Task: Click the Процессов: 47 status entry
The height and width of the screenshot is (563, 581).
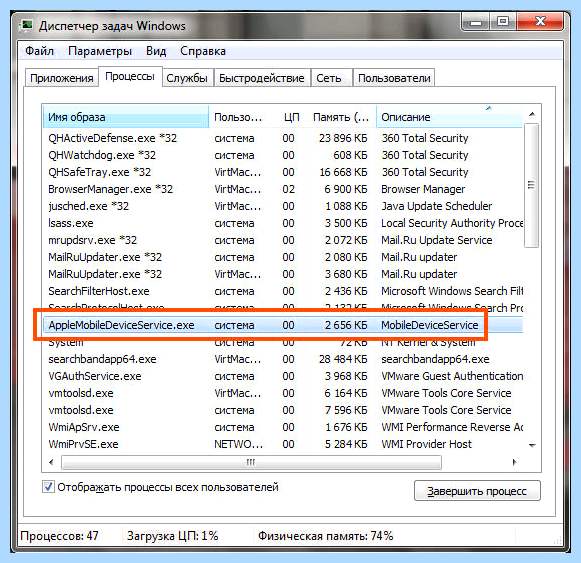Action: click(59, 536)
